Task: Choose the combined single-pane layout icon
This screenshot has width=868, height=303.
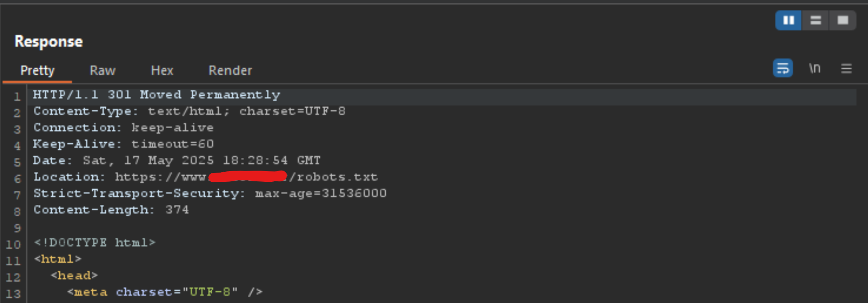Action: [843, 20]
